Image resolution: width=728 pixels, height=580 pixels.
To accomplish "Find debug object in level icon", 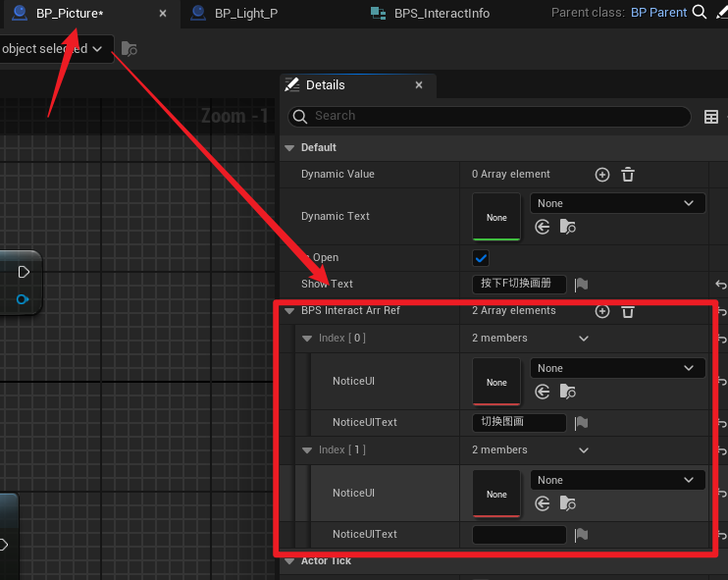I will 129,49.
